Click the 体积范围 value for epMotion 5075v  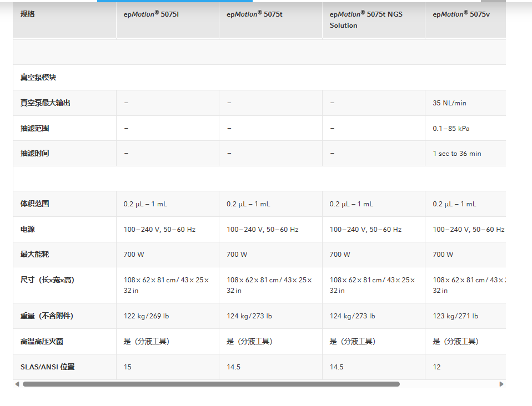[x=454, y=204]
